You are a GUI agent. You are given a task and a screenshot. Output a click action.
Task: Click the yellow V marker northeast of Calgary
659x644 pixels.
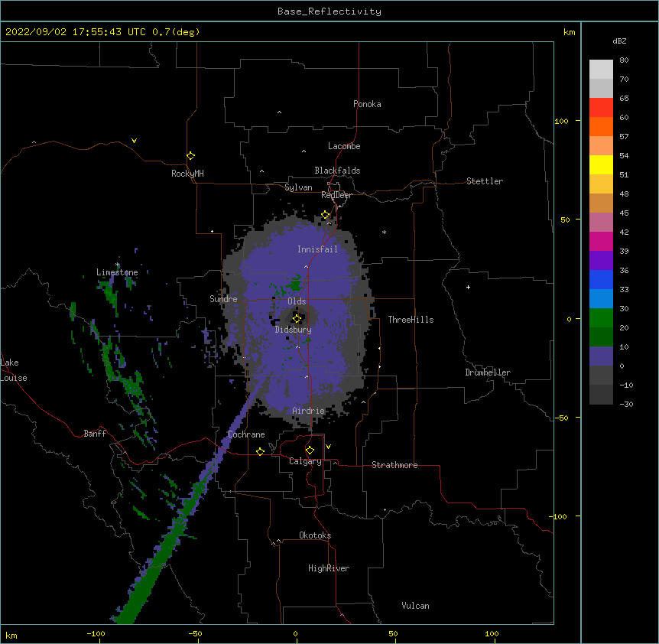pyautogui.click(x=328, y=447)
